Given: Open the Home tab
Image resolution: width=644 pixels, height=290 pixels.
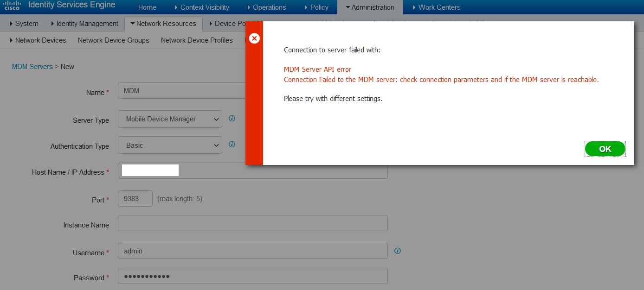Looking at the screenshot, I should click(147, 7).
